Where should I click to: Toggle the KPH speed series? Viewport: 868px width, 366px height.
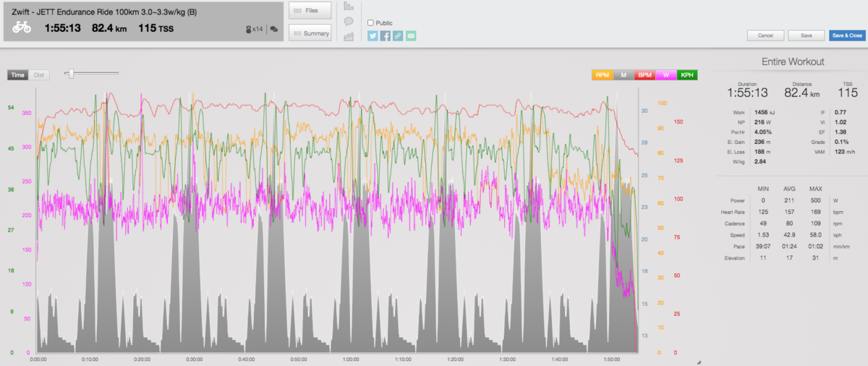(x=687, y=75)
